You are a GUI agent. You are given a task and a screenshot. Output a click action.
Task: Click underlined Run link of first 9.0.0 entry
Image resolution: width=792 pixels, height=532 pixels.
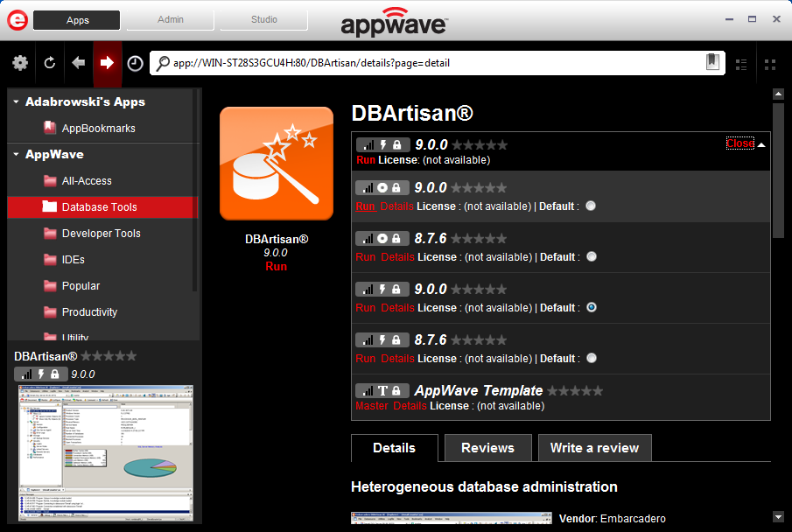coord(366,206)
